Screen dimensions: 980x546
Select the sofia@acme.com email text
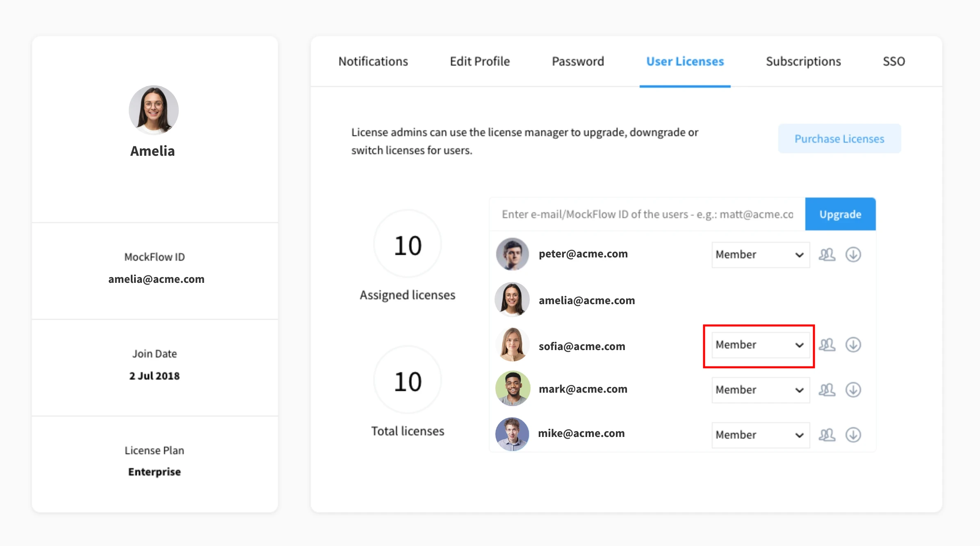click(x=582, y=346)
